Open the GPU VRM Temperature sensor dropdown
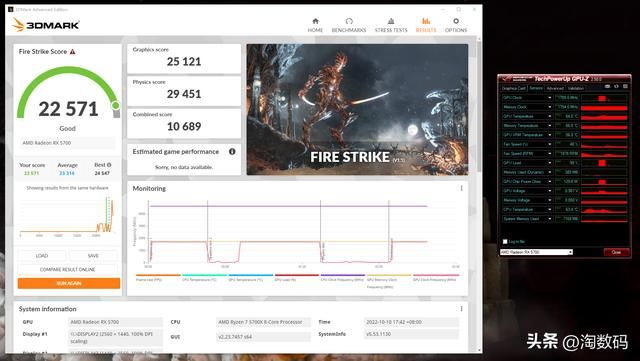 (550, 135)
